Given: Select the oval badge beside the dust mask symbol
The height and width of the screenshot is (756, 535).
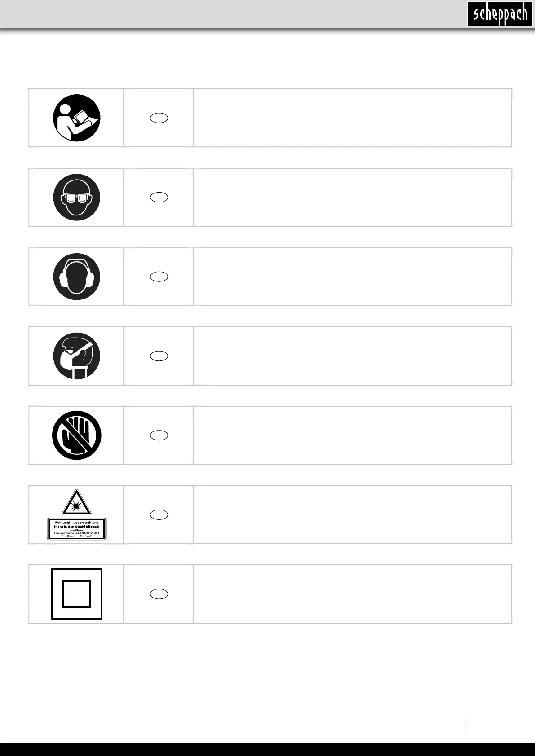Looking at the screenshot, I should (x=159, y=356).
